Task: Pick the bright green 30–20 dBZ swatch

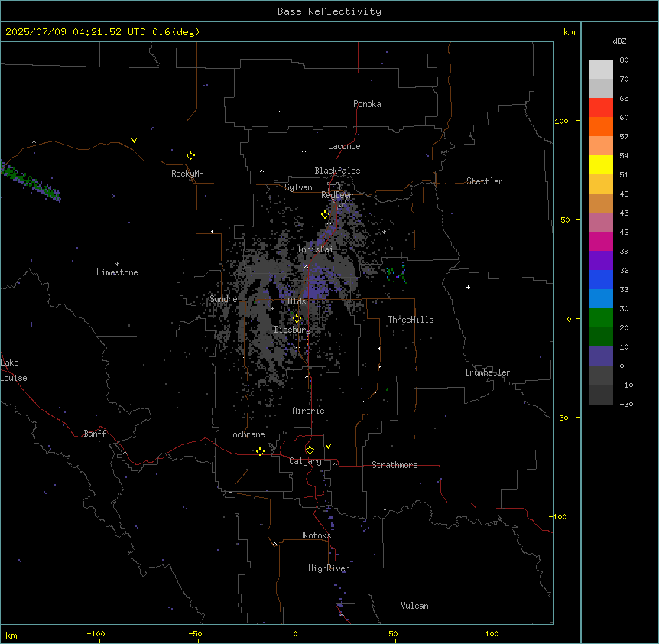Action: pyautogui.click(x=601, y=318)
